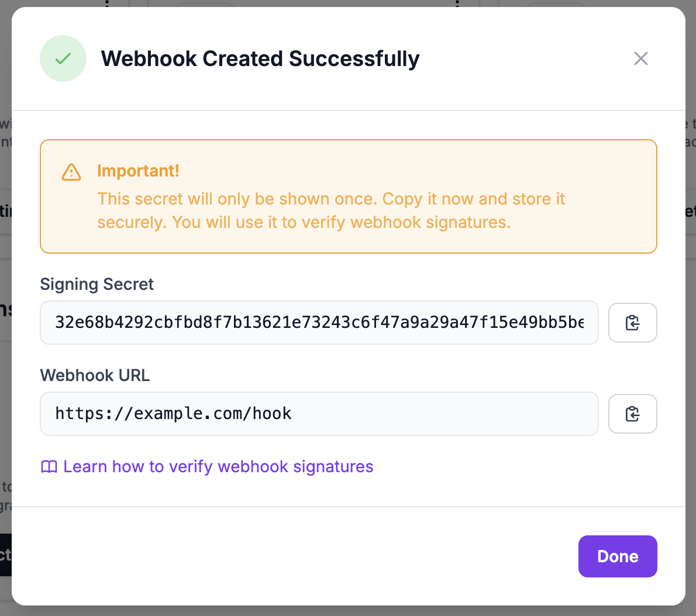Click the https://example.com/hook URL text
696x616 pixels.
173,413
